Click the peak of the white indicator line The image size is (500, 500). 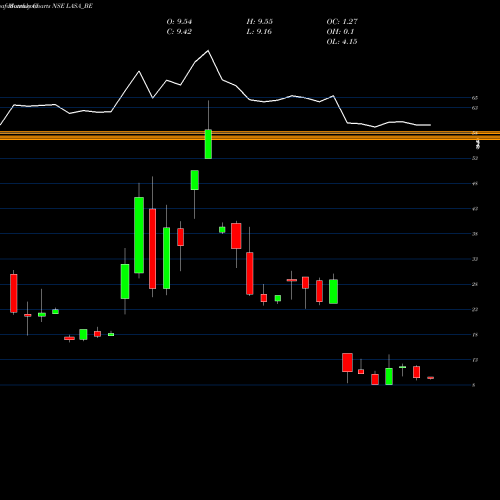pyautogui.click(x=208, y=51)
